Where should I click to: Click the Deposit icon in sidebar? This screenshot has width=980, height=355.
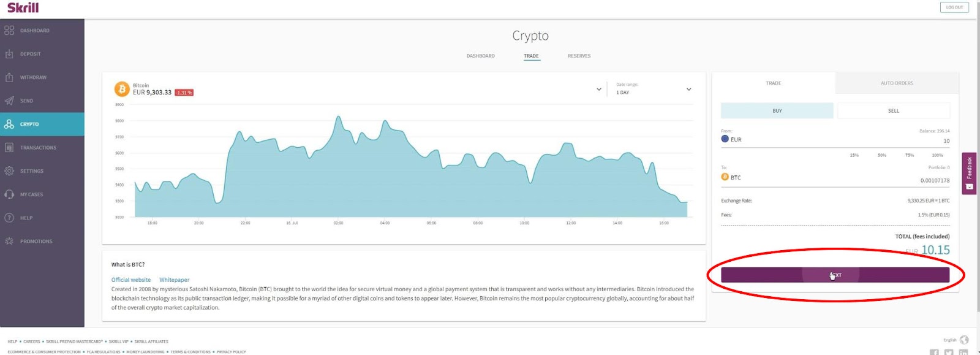tap(9, 54)
